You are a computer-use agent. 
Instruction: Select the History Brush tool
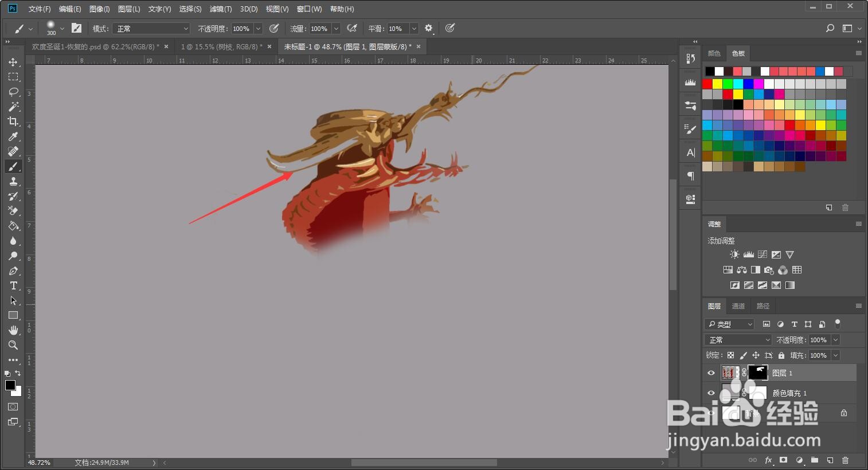(13, 196)
